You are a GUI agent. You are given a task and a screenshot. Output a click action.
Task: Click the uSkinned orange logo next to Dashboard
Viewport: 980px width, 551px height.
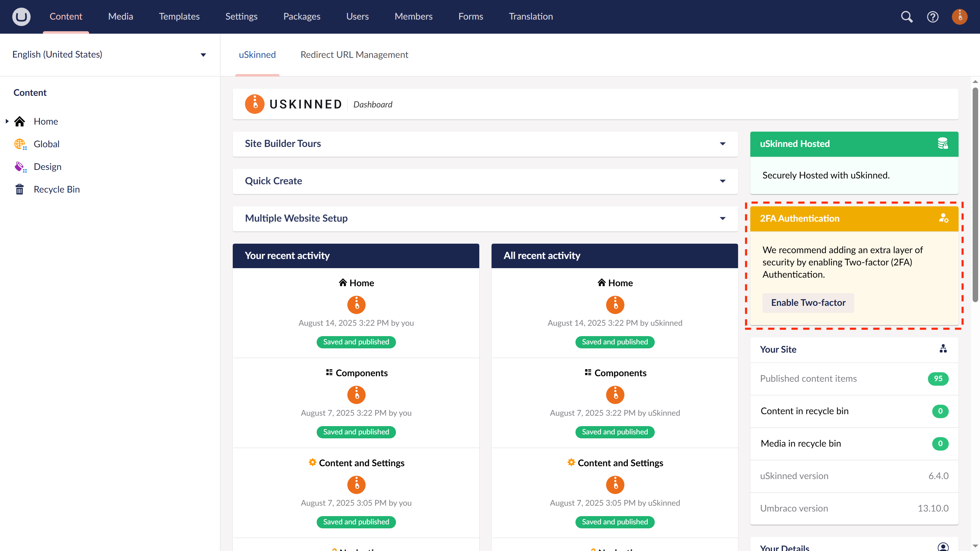[x=255, y=104]
